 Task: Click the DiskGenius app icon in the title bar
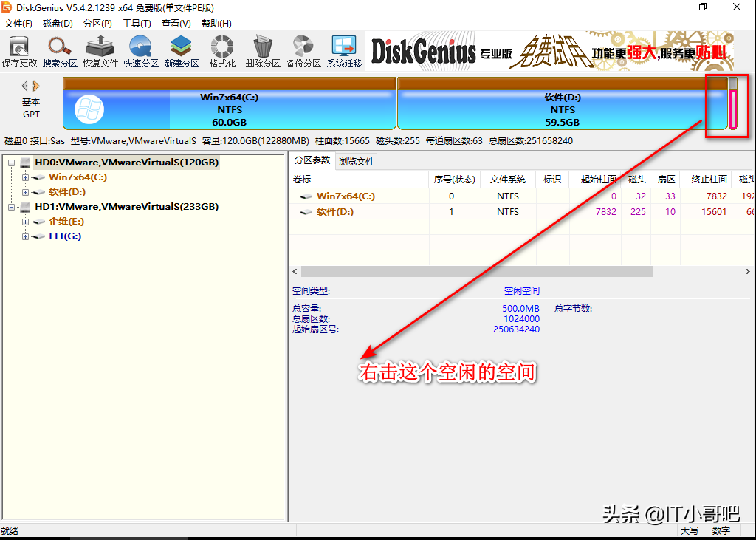tap(6, 7)
